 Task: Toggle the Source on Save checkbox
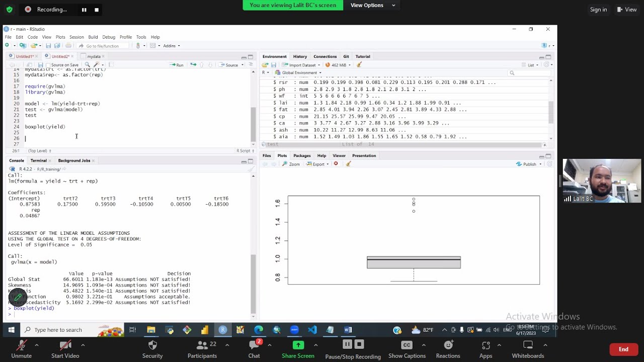[48, 65]
